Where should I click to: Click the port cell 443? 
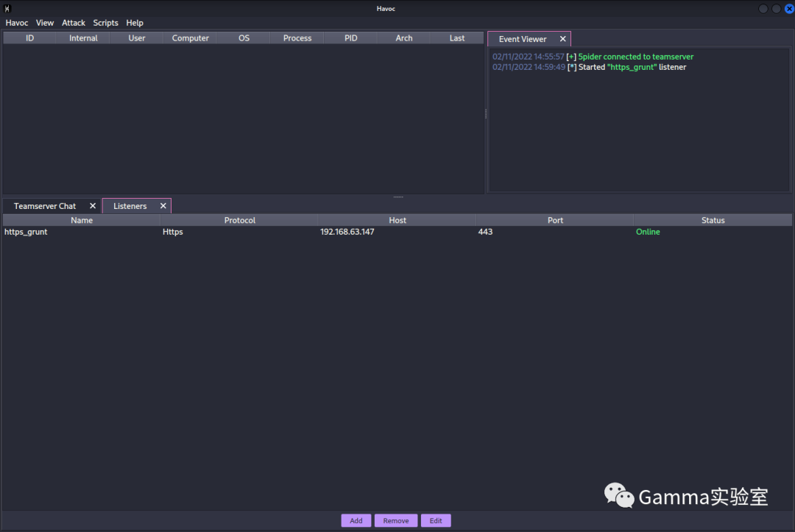[485, 232]
